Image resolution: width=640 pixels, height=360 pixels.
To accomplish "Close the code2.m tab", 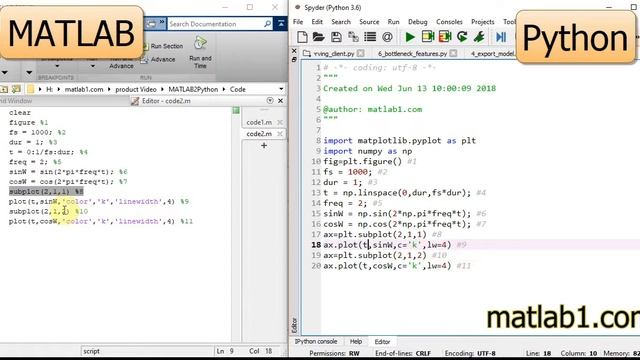I will point(280,133).
